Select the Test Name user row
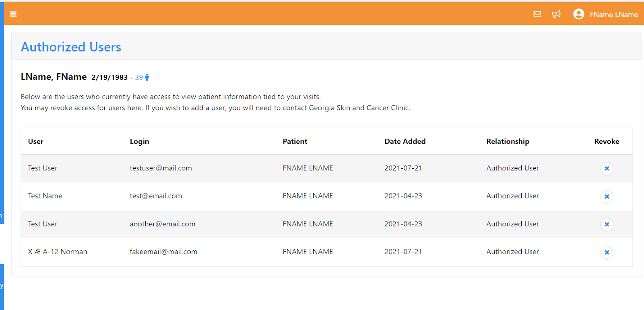 tap(326, 196)
